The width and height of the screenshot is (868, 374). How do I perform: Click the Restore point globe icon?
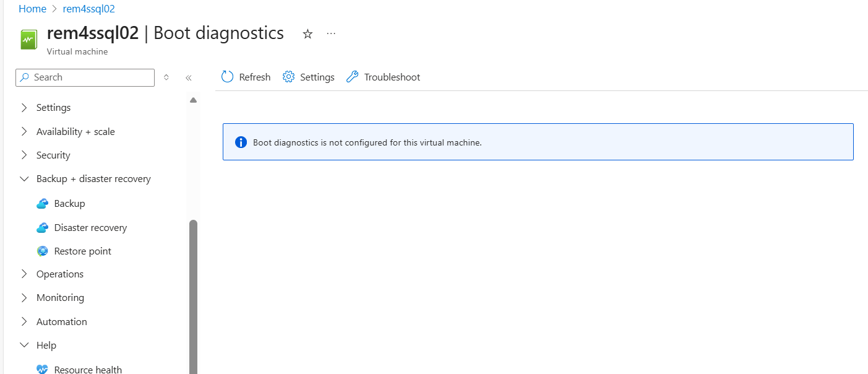[43, 251]
